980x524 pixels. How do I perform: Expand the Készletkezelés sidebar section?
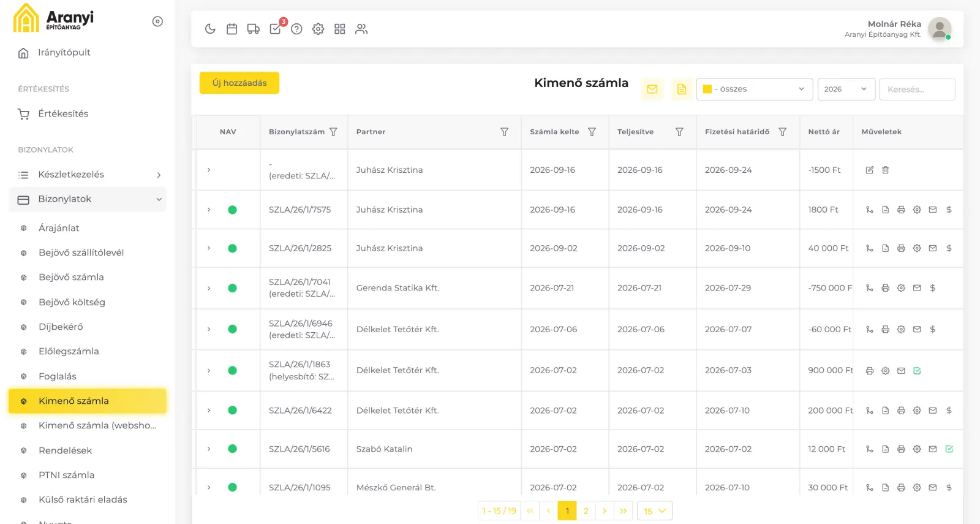tap(88, 175)
